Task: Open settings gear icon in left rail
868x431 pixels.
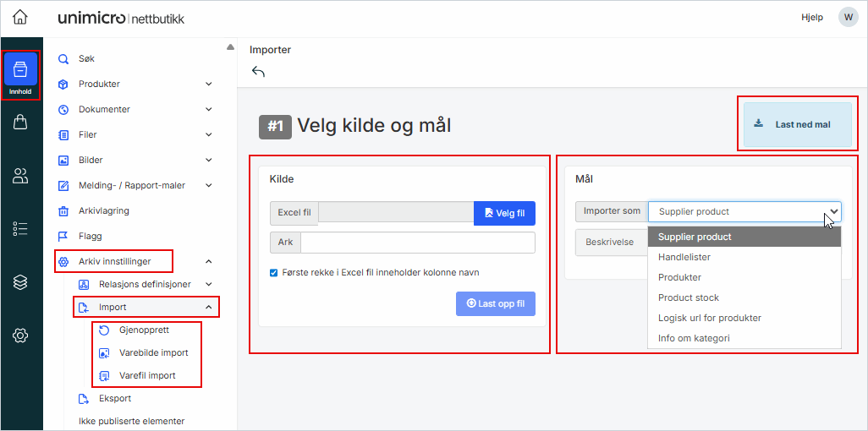Action: click(20, 336)
